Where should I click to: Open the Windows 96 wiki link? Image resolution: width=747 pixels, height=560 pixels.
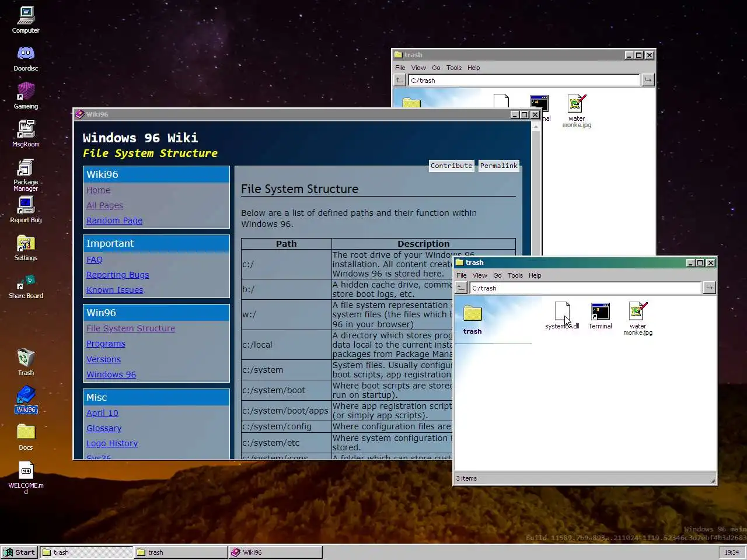(111, 374)
